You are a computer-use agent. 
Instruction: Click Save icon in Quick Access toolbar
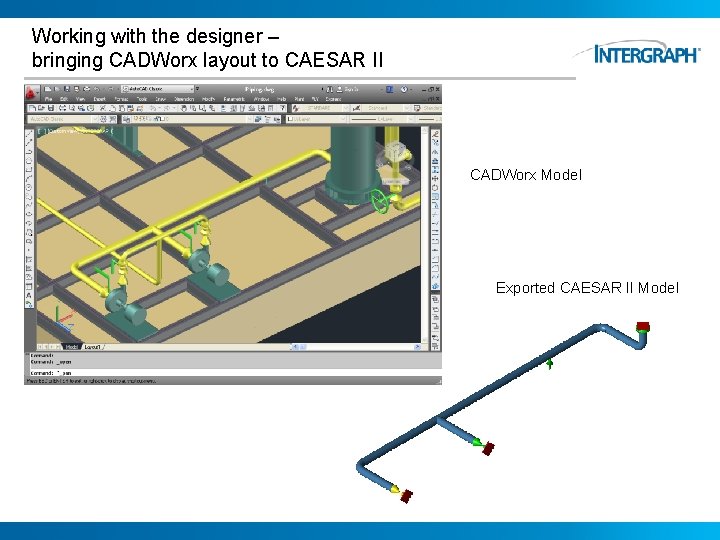(67, 89)
